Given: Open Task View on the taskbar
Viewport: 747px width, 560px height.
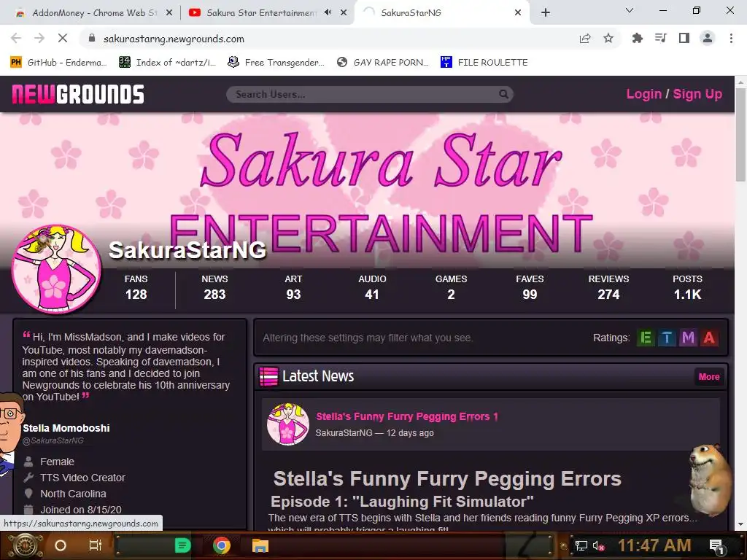Looking at the screenshot, I should click(x=96, y=545).
